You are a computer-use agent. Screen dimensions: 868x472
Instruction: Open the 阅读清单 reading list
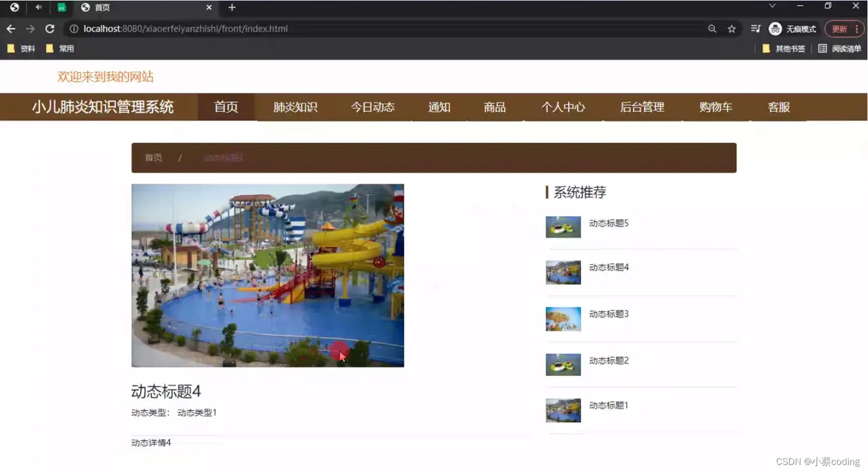point(839,48)
